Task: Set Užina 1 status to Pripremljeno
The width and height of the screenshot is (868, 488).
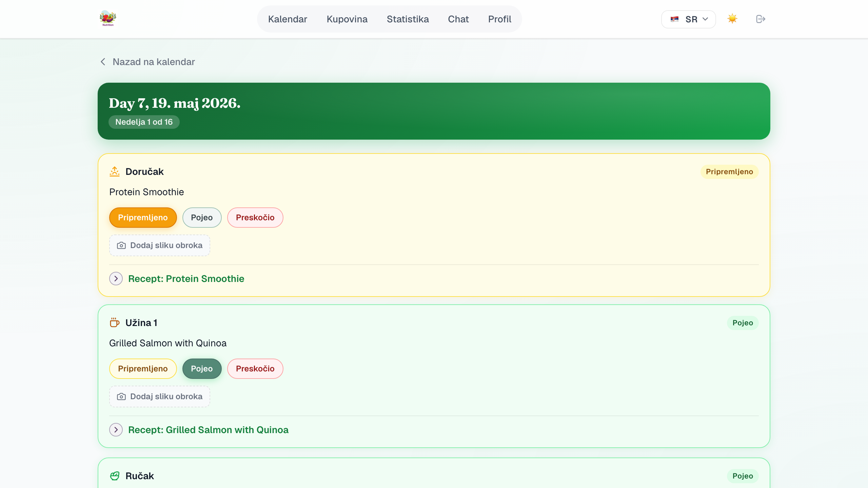Action: 143,369
